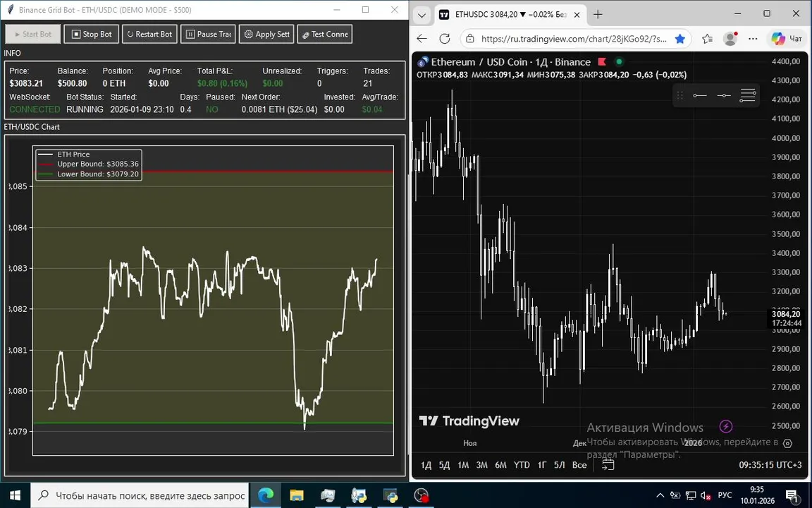Select the 1Г range on TradingView
This screenshot has width=812, height=508.
(x=541, y=465)
